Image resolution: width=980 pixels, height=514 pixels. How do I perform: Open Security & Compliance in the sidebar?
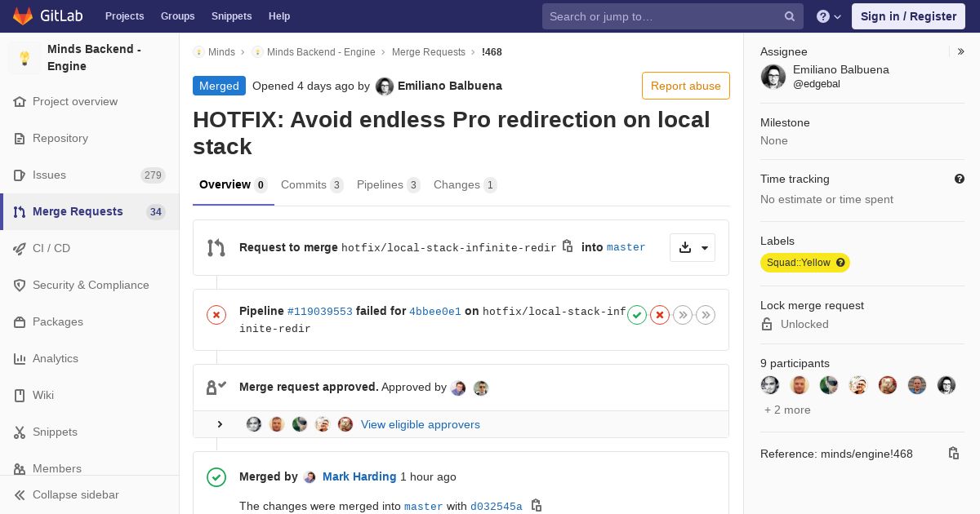[90, 285]
